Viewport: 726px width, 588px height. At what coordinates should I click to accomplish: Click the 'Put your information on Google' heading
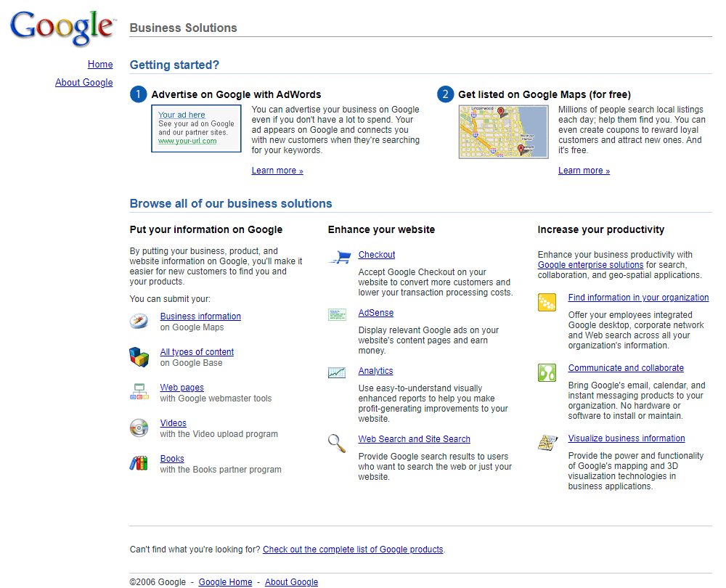click(x=206, y=229)
